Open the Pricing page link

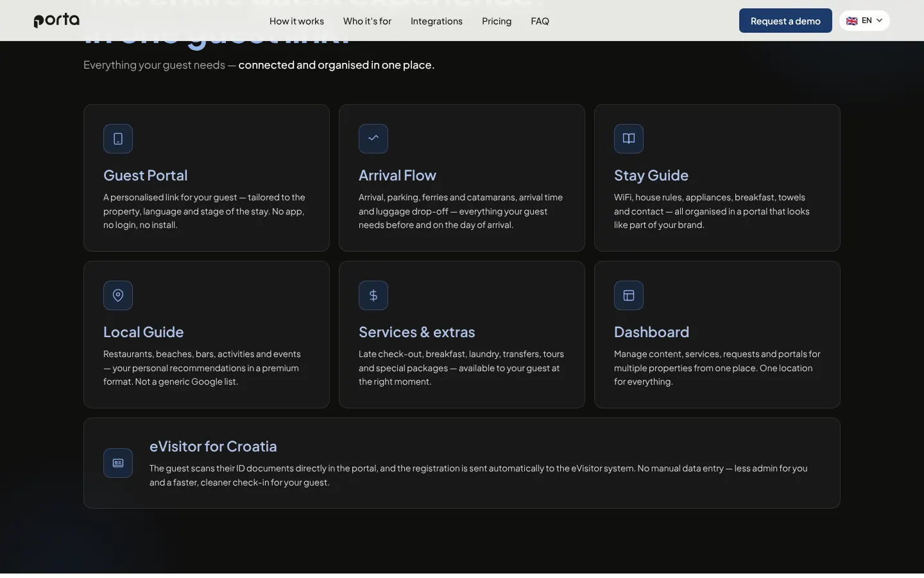tap(497, 21)
